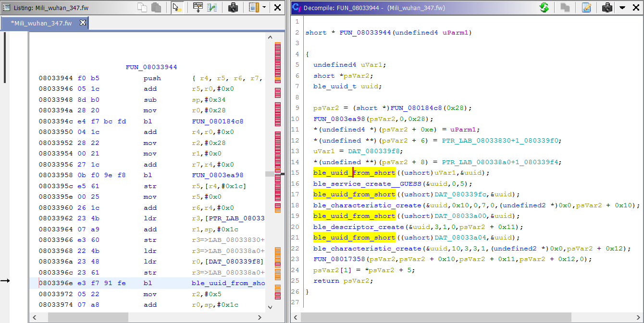The width and height of the screenshot is (644, 323).
Task: Click the Paste icon in Listing toolbar
Action: [x=156, y=7]
